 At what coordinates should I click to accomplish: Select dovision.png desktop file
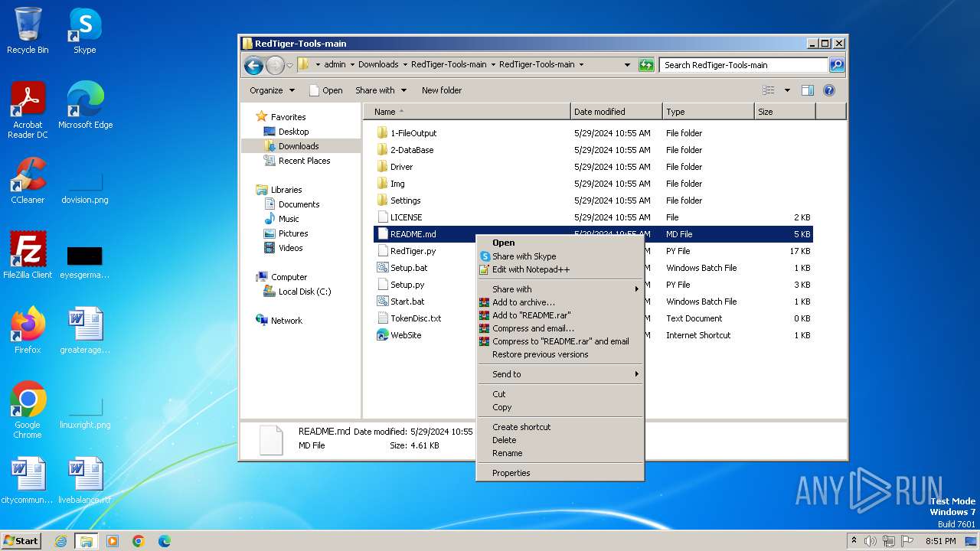click(85, 187)
